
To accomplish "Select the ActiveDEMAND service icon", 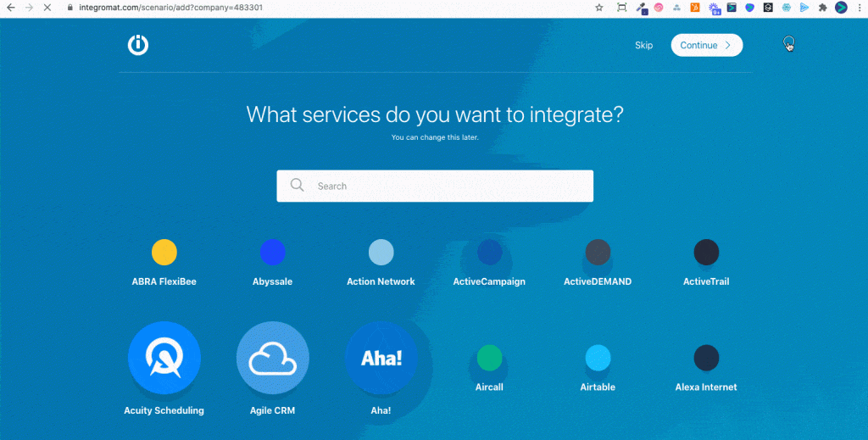I will click(x=598, y=253).
